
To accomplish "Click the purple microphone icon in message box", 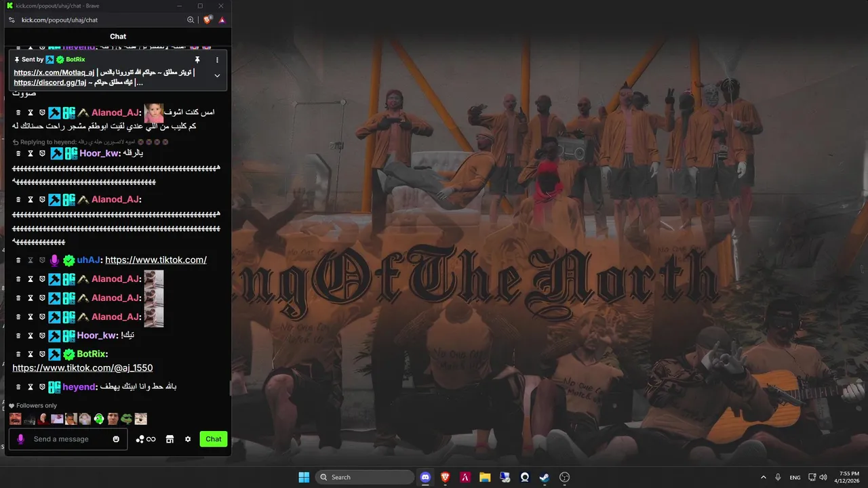I will [20, 439].
